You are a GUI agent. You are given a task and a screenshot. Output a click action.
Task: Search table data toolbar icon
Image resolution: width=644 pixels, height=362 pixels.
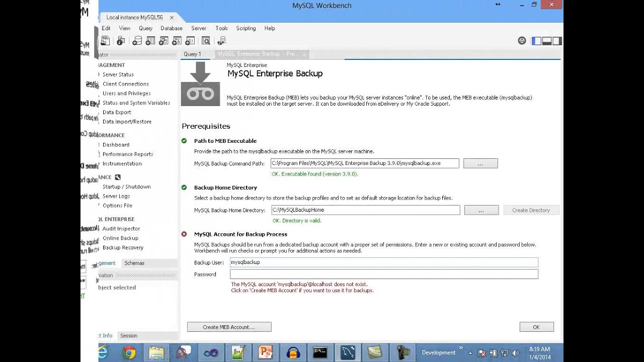pos(206,41)
